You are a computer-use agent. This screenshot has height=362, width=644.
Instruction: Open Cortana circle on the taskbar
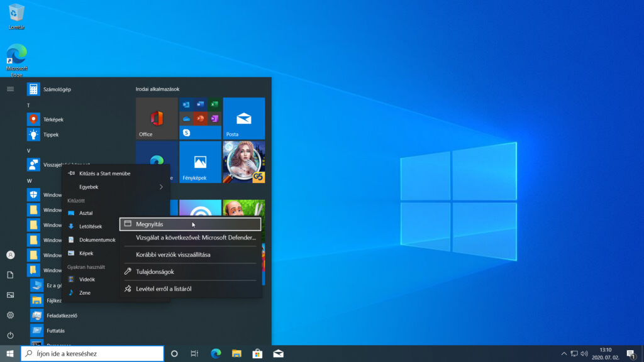174,354
